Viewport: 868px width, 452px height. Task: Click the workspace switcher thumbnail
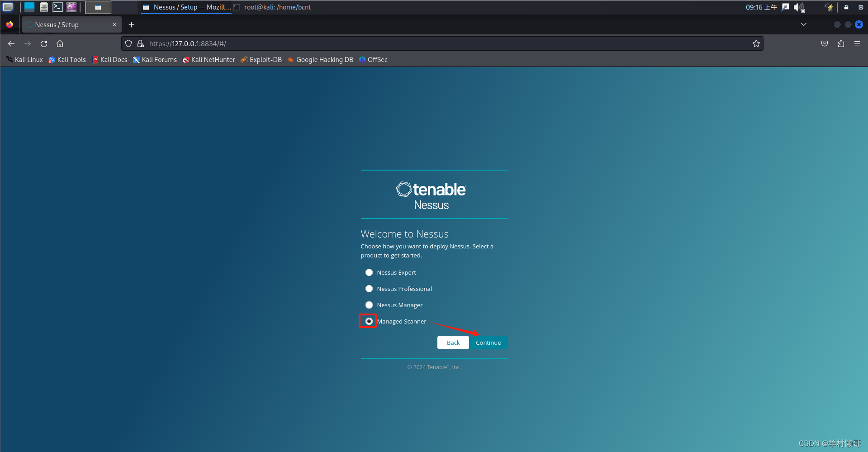click(x=98, y=7)
